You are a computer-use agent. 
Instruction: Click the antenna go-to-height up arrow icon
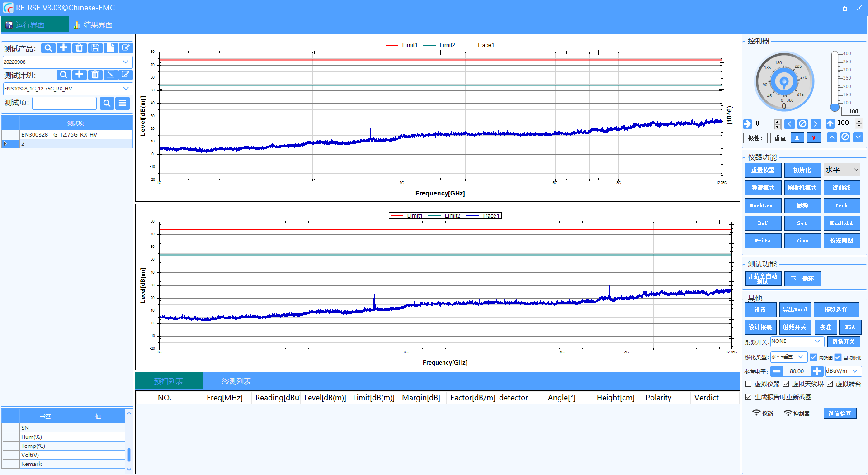pos(830,123)
